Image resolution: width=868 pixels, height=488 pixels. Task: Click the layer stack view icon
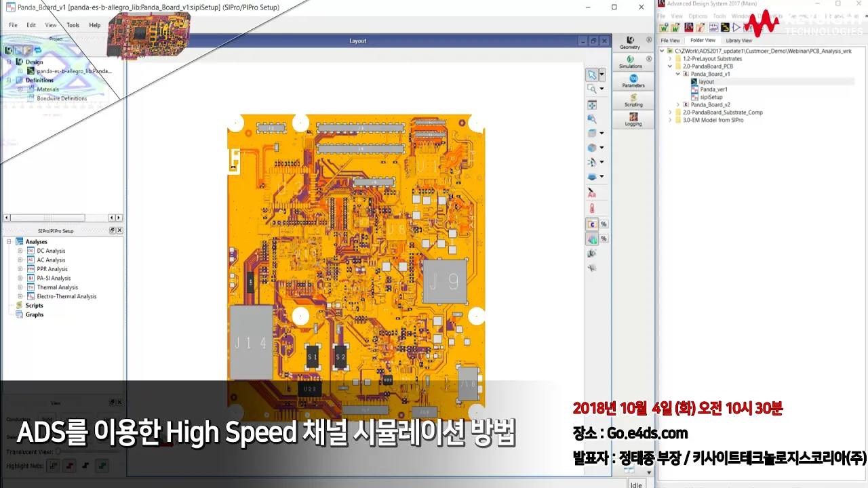pyautogui.click(x=592, y=177)
